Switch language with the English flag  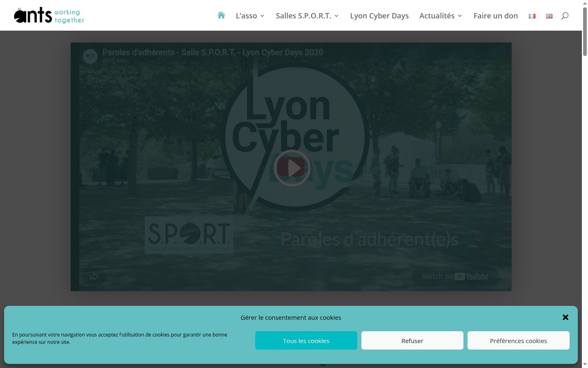pyautogui.click(x=549, y=16)
